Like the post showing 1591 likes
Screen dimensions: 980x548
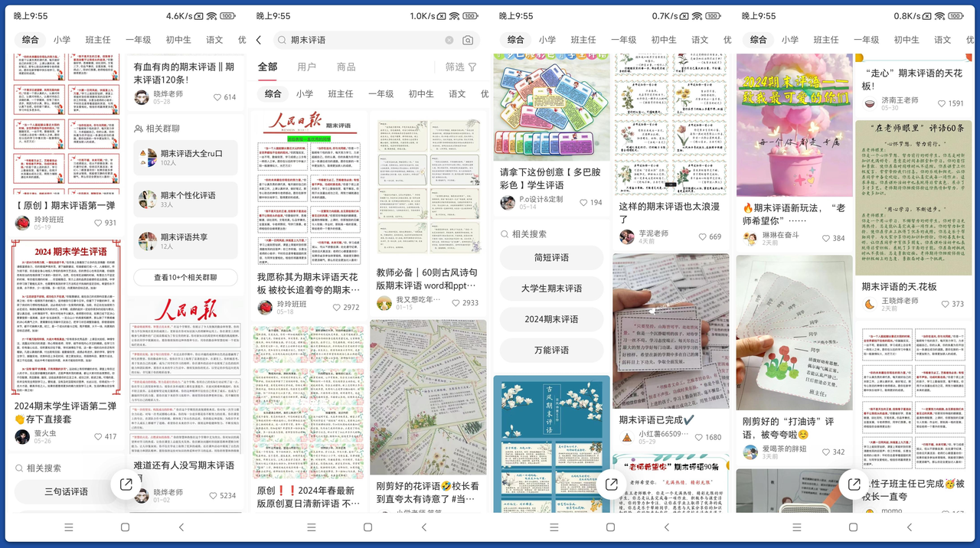pos(941,103)
